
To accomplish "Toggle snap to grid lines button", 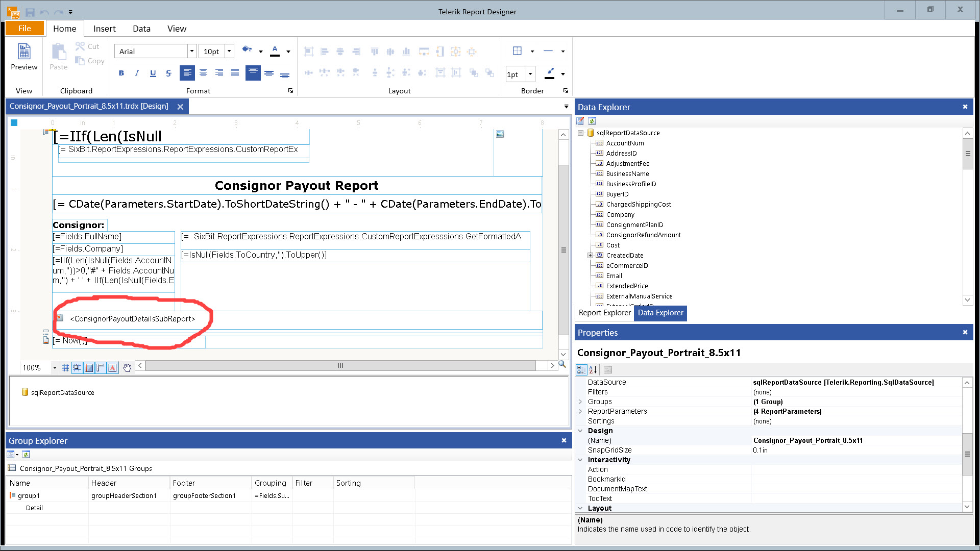I will pos(77,367).
